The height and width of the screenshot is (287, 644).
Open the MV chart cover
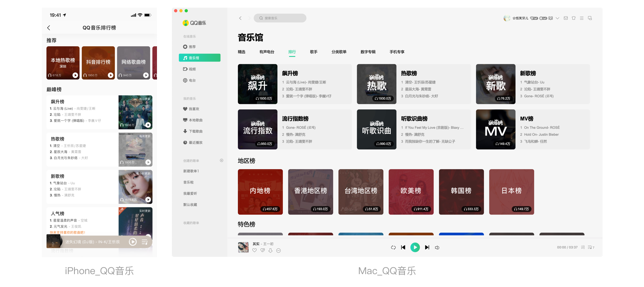496,130
